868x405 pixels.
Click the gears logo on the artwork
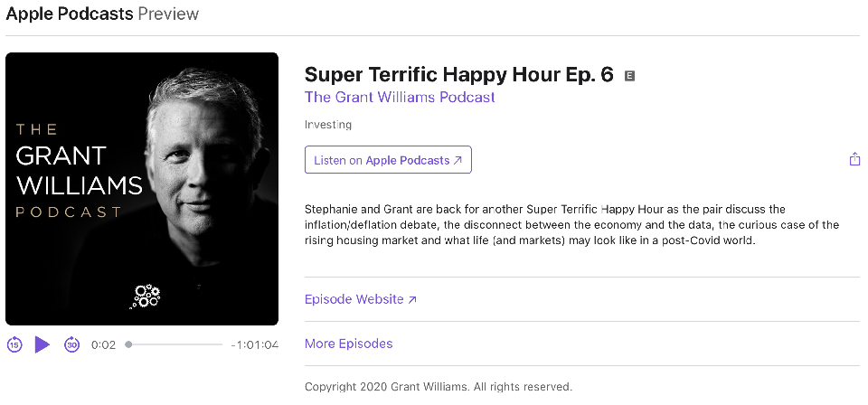pos(145,296)
